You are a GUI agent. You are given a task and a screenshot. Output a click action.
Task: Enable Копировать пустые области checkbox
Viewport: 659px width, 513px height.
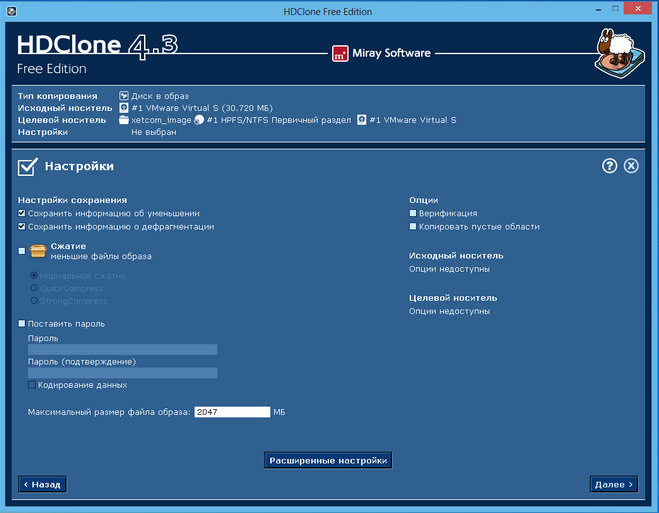pyautogui.click(x=413, y=226)
